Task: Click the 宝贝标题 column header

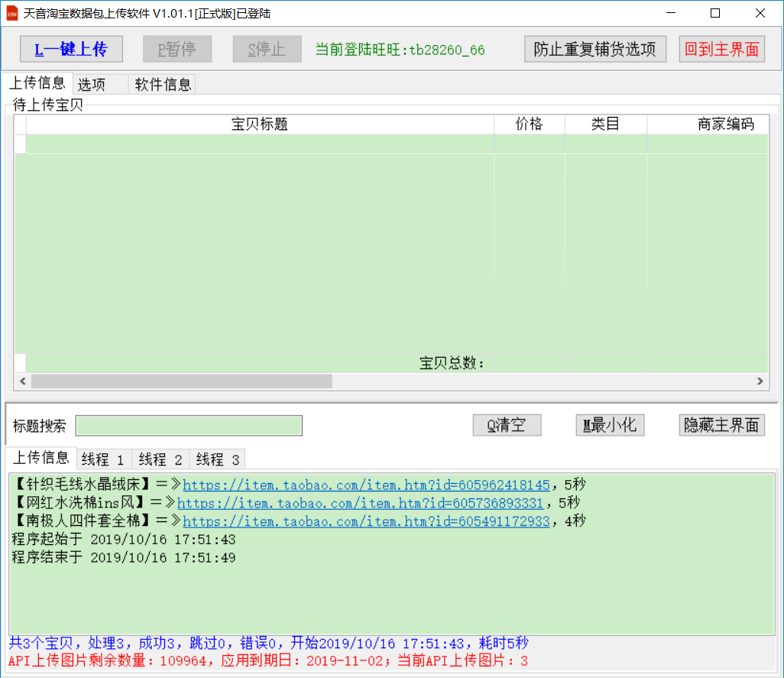Action: pyautogui.click(x=260, y=125)
